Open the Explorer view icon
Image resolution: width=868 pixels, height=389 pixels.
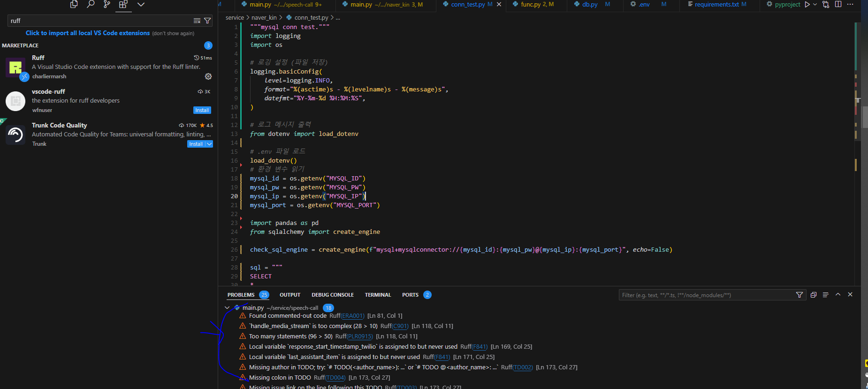coord(74,4)
